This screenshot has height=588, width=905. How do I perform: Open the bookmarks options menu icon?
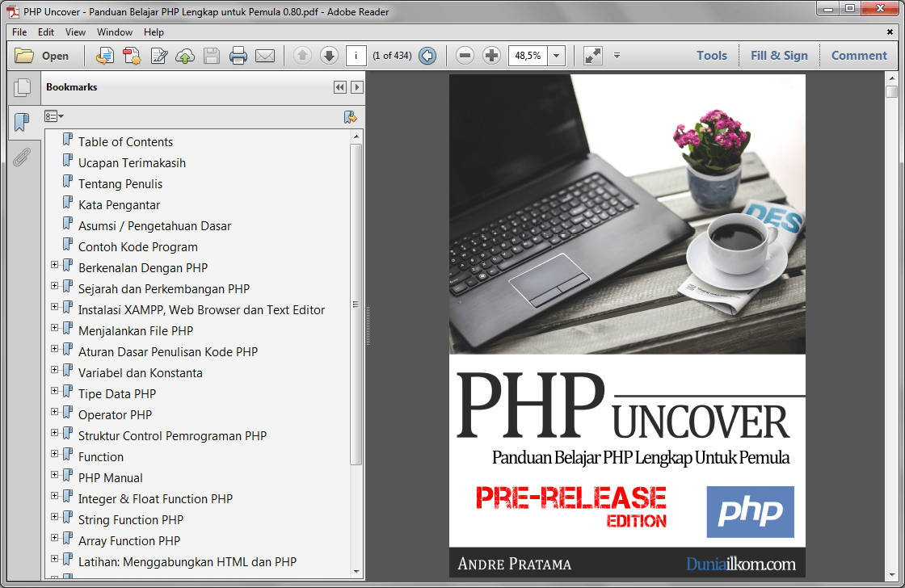tap(53, 116)
